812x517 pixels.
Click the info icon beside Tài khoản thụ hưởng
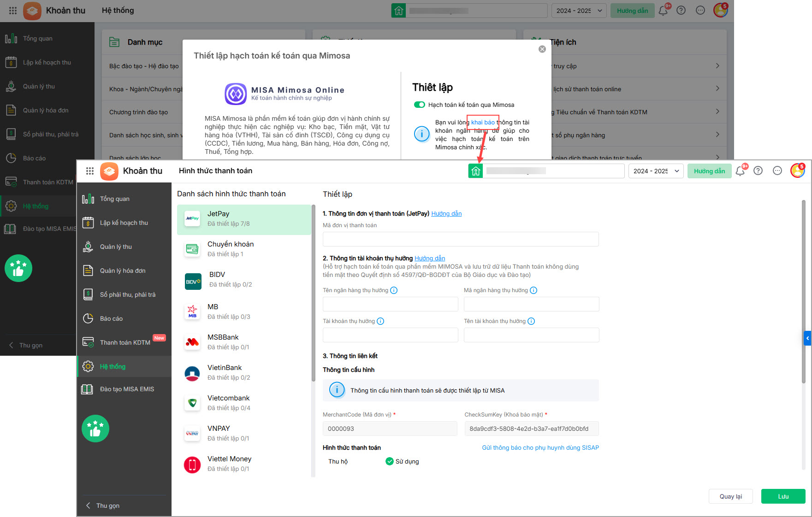coord(380,321)
